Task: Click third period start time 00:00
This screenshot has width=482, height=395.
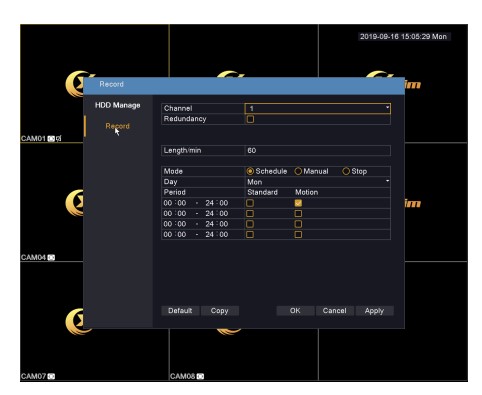Action: [175, 224]
